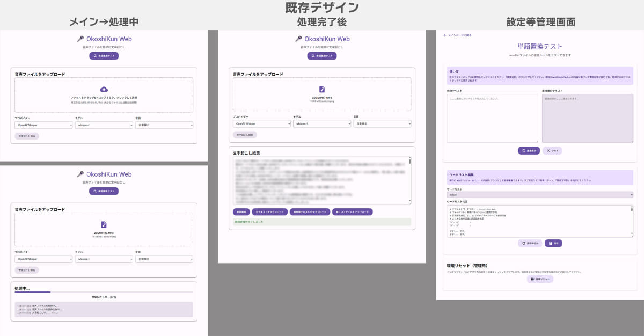Viewport: 644px width, 336px height.
Task: Open 単語置換テスト from the 処理中 screen
Action: [104, 191]
